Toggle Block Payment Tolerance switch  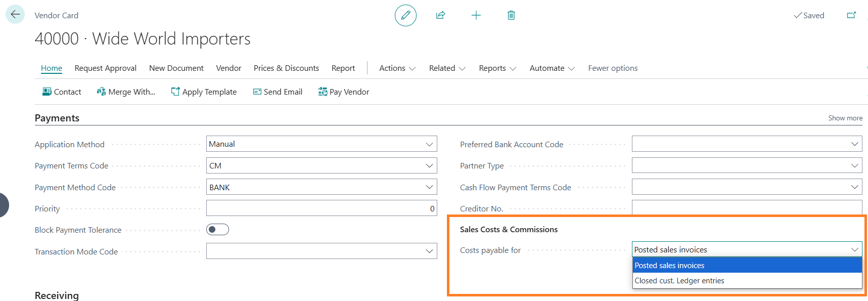click(x=217, y=230)
